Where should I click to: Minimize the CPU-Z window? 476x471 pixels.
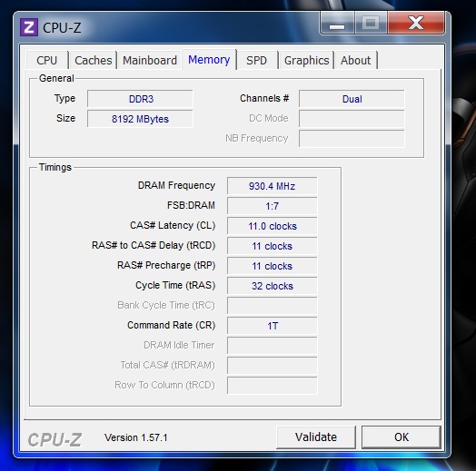(337, 24)
